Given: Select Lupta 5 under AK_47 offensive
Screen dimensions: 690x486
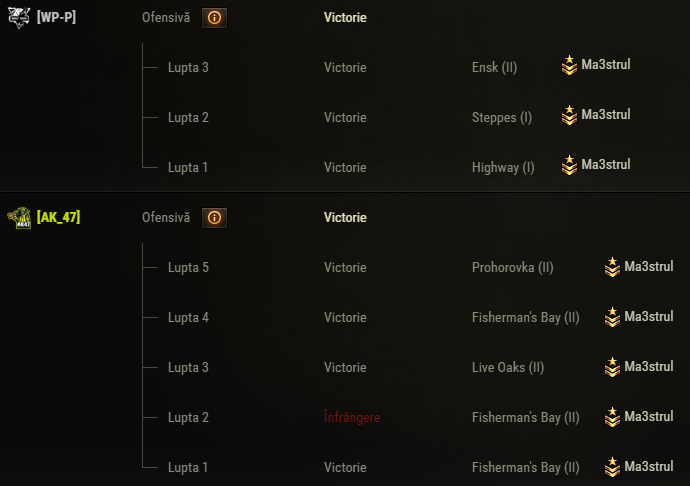Looking at the screenshot, I should click(x=188, y=267).
